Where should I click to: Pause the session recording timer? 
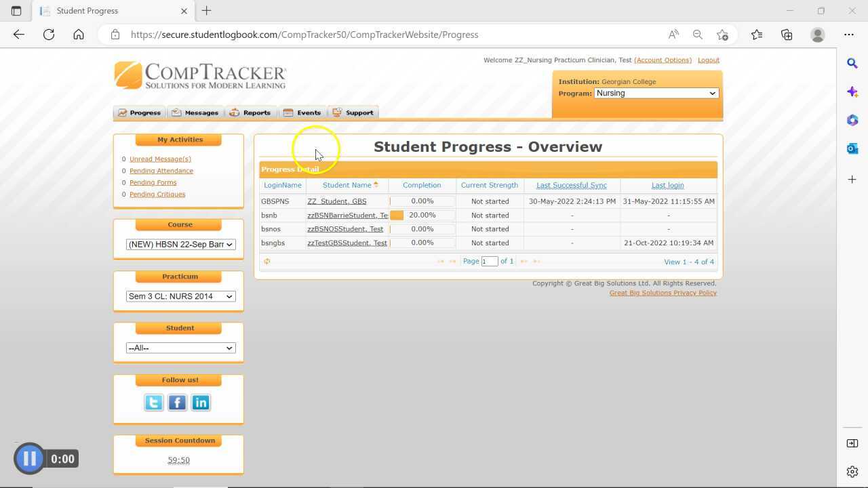(x=28, y=459)
